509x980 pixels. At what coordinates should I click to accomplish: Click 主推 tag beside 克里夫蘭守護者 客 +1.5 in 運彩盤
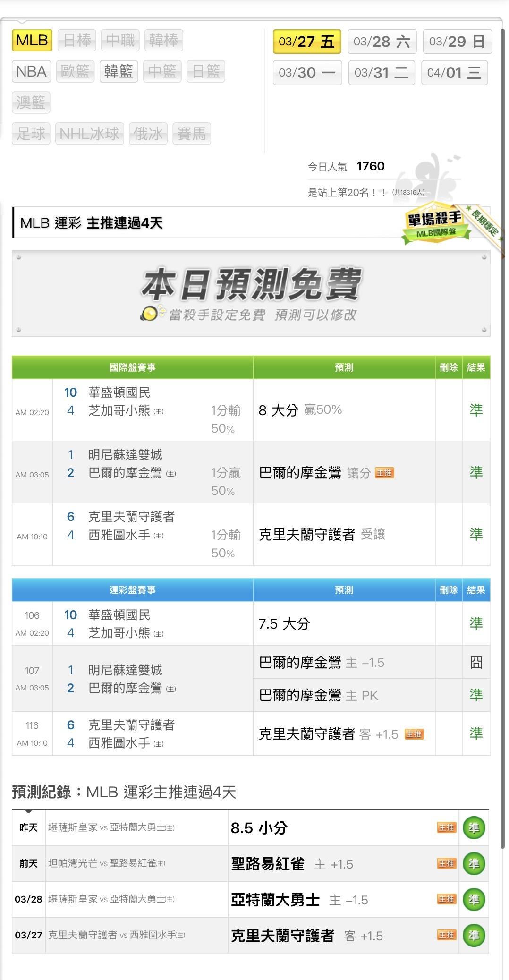(x=414, y=734)
